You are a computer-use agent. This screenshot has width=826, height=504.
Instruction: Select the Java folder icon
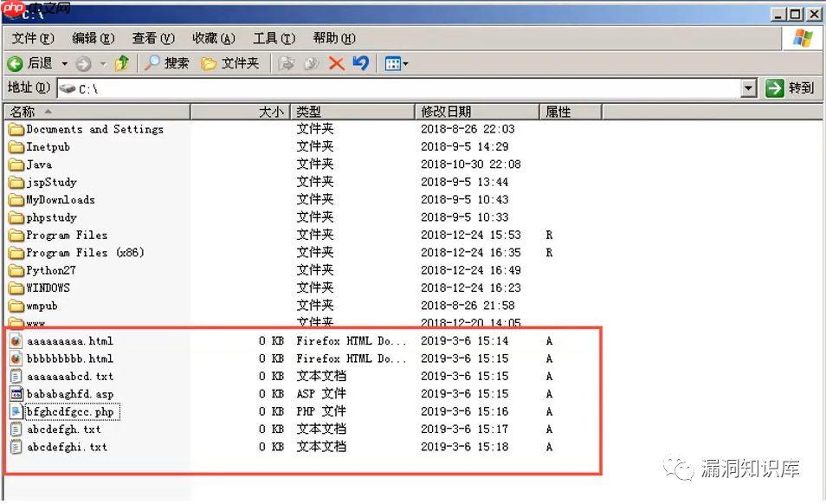point(16,165)
